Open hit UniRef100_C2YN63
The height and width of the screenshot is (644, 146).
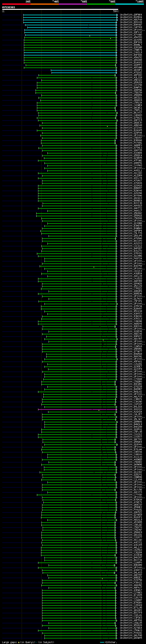pos(131,593)
